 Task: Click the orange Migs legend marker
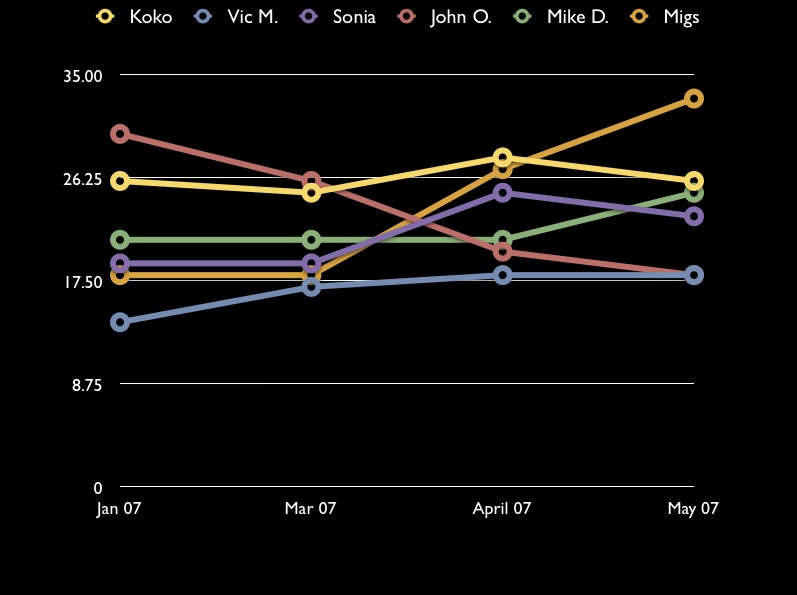640,17
